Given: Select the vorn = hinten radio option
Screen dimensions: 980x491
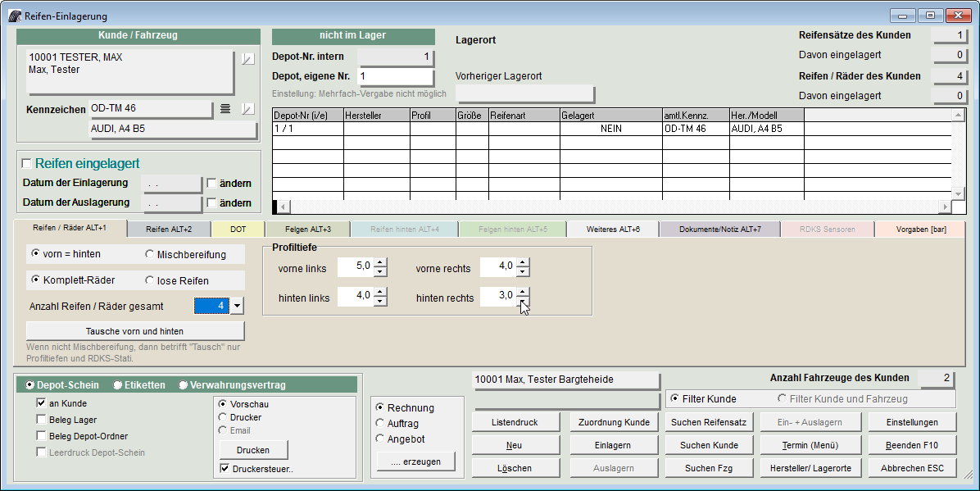Looking at the screenshot, I should point(35,253).
